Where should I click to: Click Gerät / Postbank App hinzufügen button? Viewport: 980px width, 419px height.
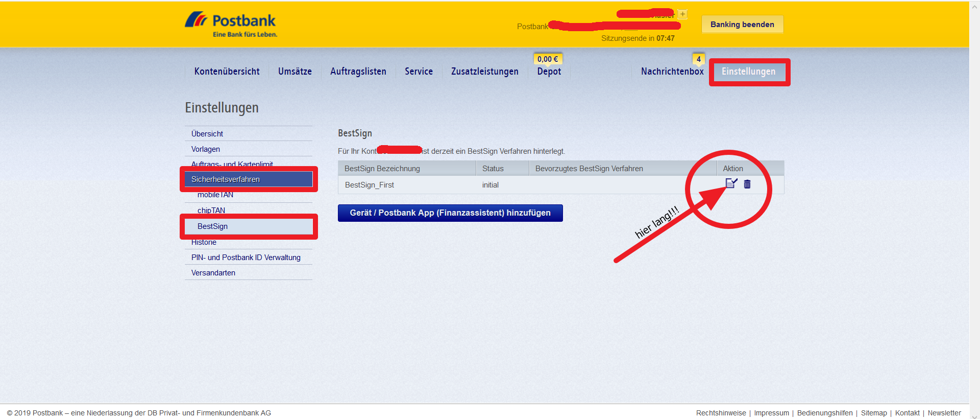coord(450,213)
